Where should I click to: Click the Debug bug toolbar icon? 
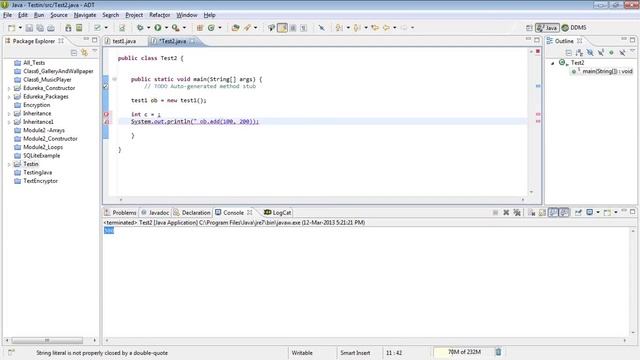pyautogui.click(x=140, y=28)
